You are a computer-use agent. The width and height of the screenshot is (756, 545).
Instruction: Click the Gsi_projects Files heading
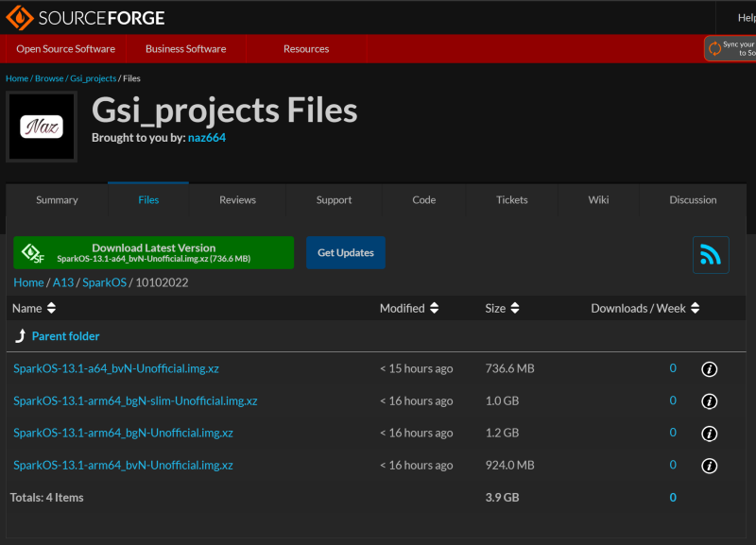(225, 111)
